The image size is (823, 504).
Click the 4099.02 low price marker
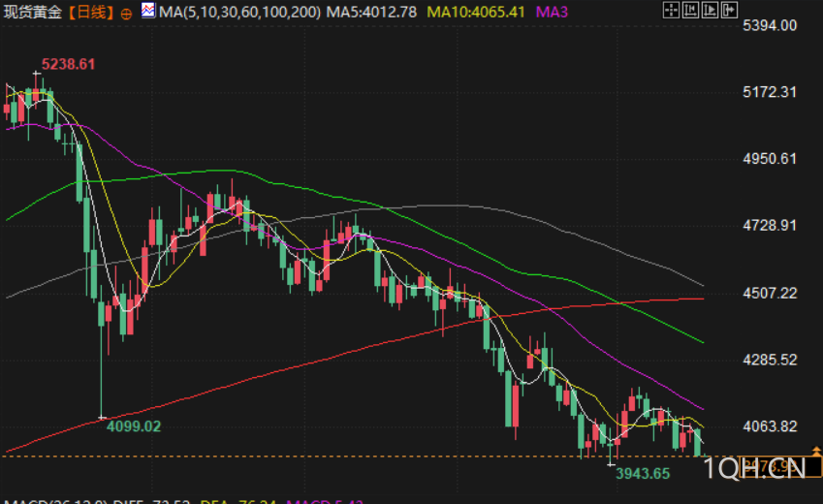click(x=134, y=425)
